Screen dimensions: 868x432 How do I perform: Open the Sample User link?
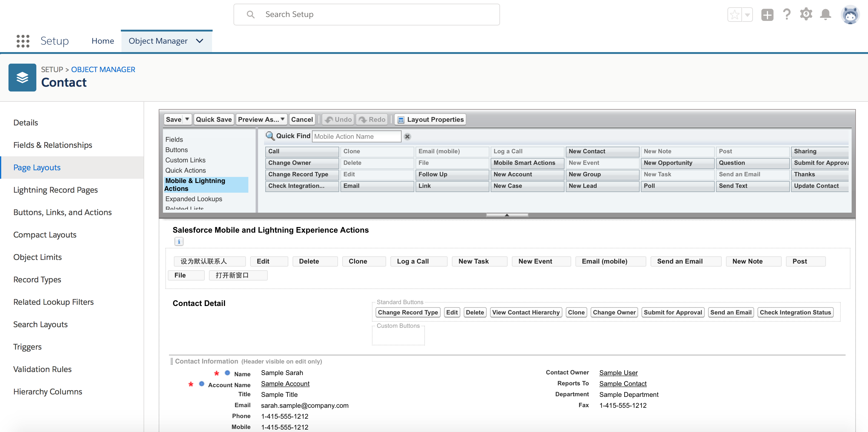pyautogui.click(x=618, y=373)
